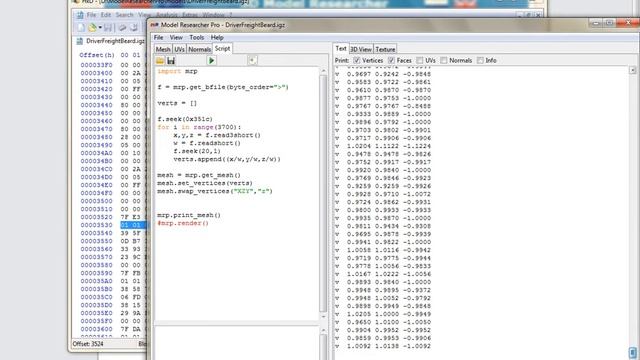
Task: Click the commented '#mrp.render()' line
Action: tap(183, 223)
